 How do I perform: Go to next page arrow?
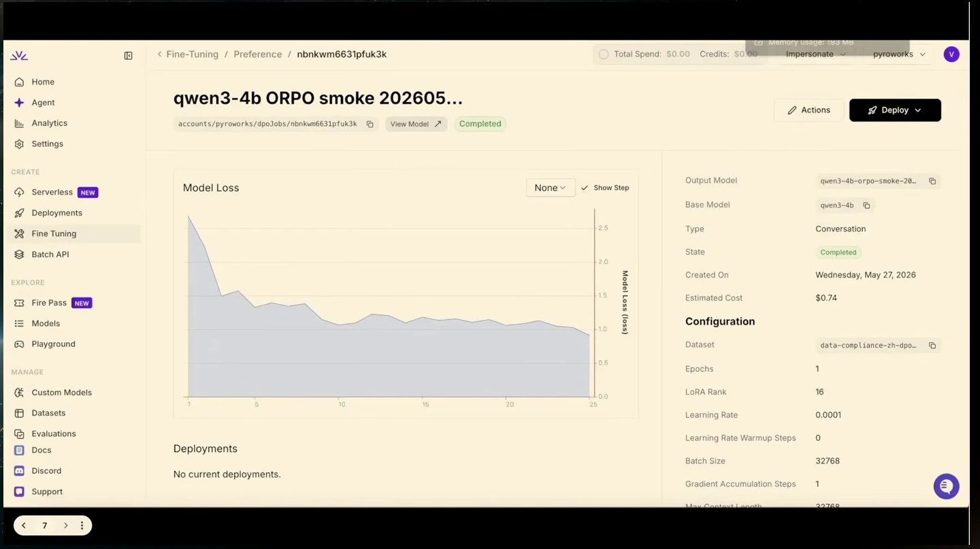tap(65, 525)
